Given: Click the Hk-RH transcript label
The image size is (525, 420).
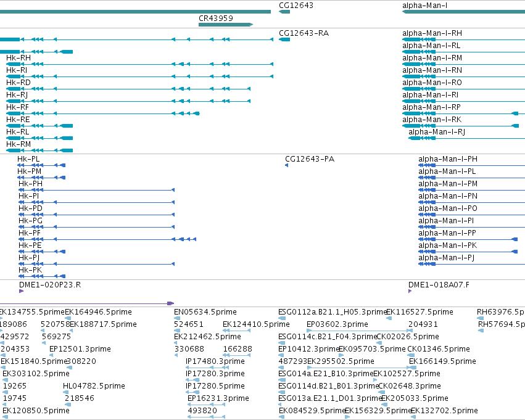Looking at the screenshot, I should click(19, 58).
